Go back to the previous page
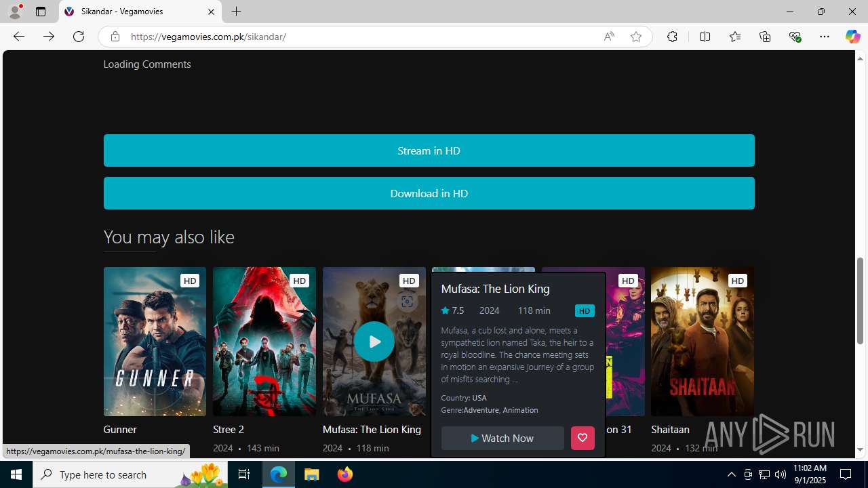 click(x=19, y=37)
